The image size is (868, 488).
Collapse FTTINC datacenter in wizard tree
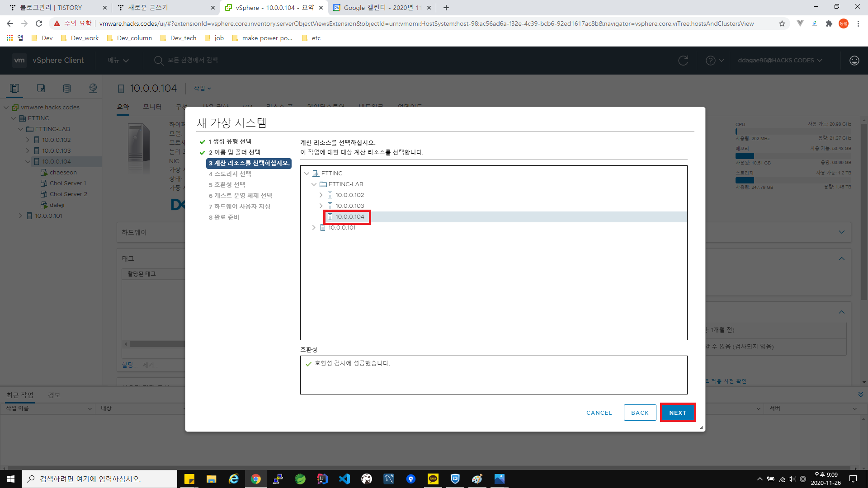click(307, 174)
